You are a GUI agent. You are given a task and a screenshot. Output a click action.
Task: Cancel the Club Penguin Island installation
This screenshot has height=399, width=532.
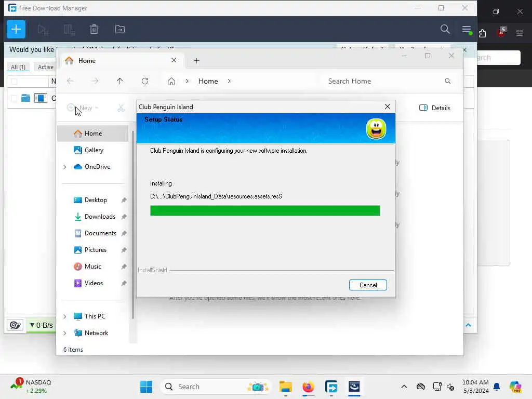[368, 285]
